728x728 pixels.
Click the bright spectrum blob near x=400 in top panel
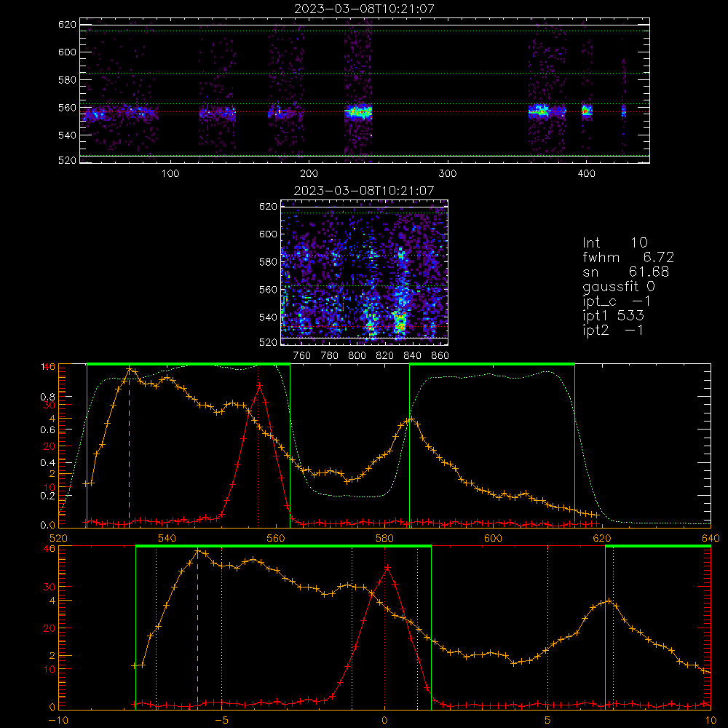click(587, 111)
